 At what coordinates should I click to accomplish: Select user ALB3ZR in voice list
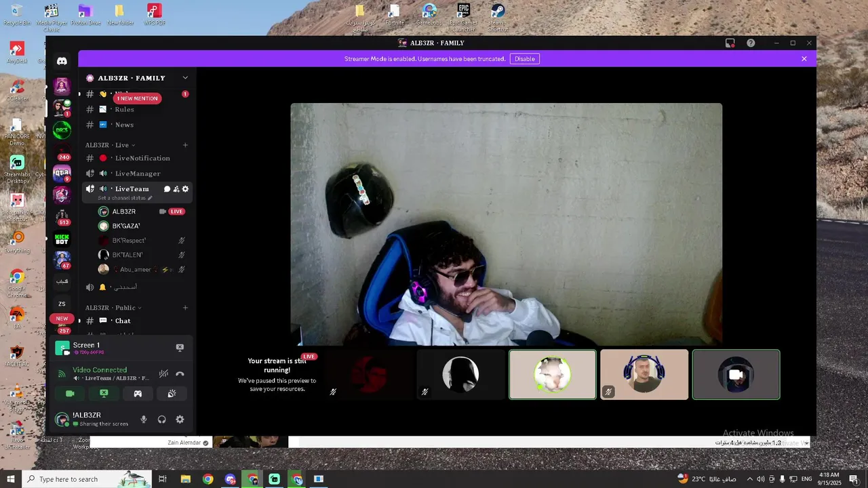[142, 211]
